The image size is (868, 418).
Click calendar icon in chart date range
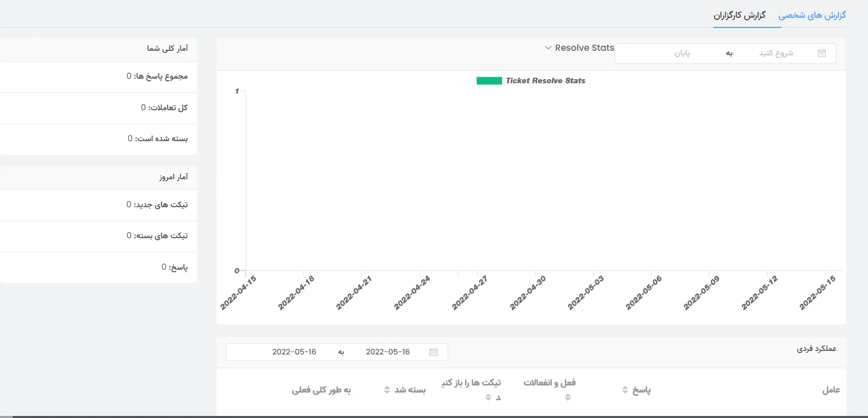(x=822, y=53)
